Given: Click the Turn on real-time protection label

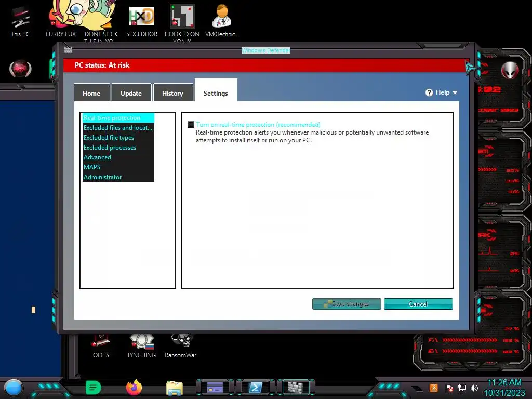Looking at the screenshot, I should point(258,125).
